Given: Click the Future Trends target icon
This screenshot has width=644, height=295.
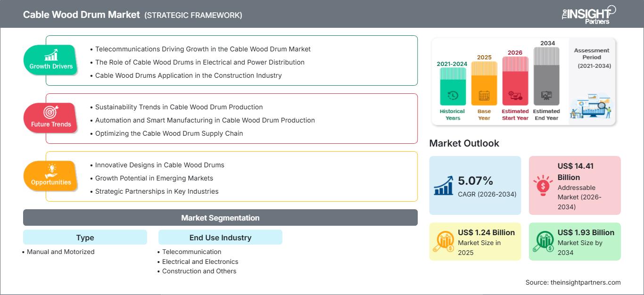Looking at the screenshot, I should (x=51, y=113).
